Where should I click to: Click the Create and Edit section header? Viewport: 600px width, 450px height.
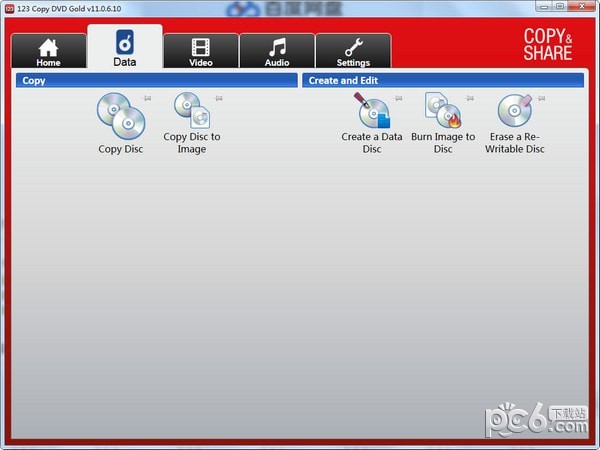tap(443, 80)
